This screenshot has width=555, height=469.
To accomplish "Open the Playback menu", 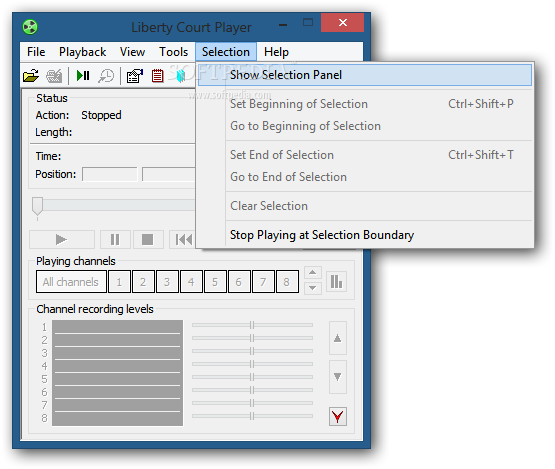I will click(x=82, y=52).
